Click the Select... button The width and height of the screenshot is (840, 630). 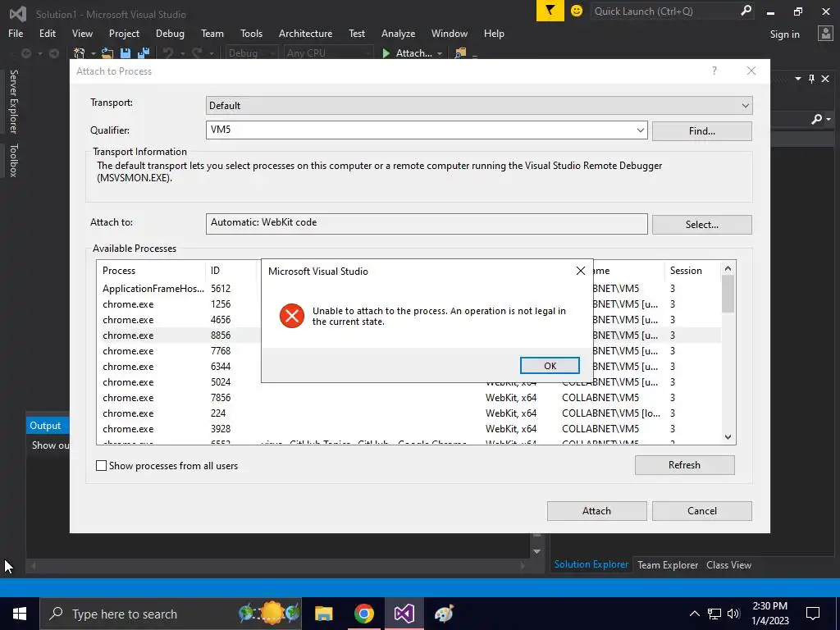[x=702, y=225]
